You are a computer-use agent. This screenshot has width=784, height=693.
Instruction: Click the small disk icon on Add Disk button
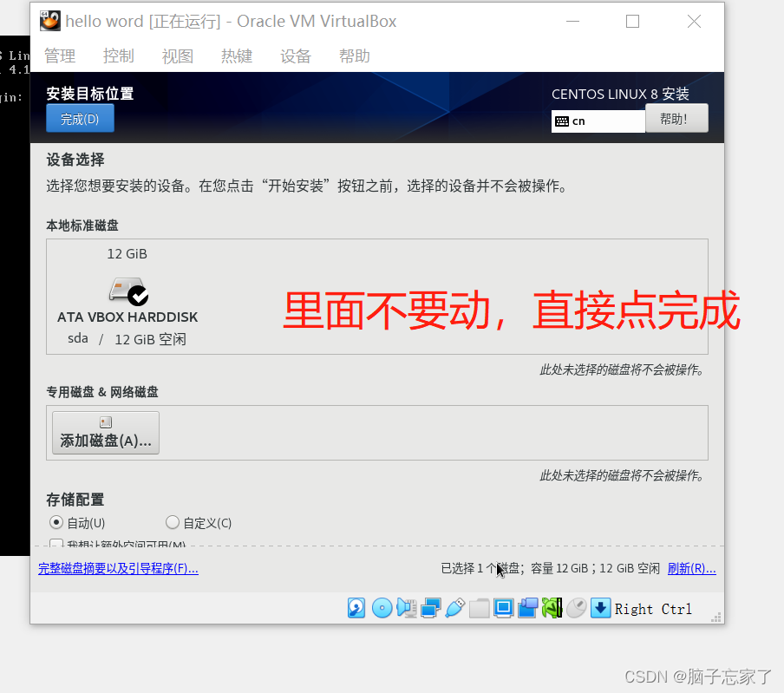(x=106, y=422)
